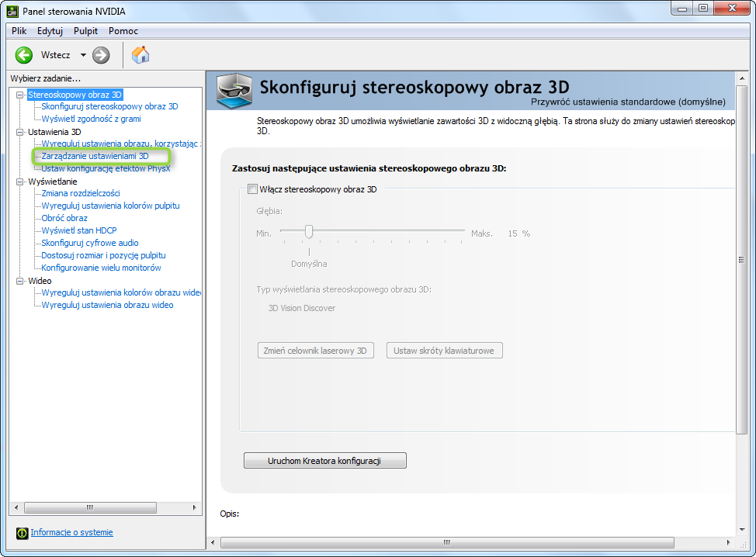This screenshot has width=756, height=557.
Task: Enable the Włącz stereoskopowy obraz 3D checkbox
Action: (x=252, y=189)
